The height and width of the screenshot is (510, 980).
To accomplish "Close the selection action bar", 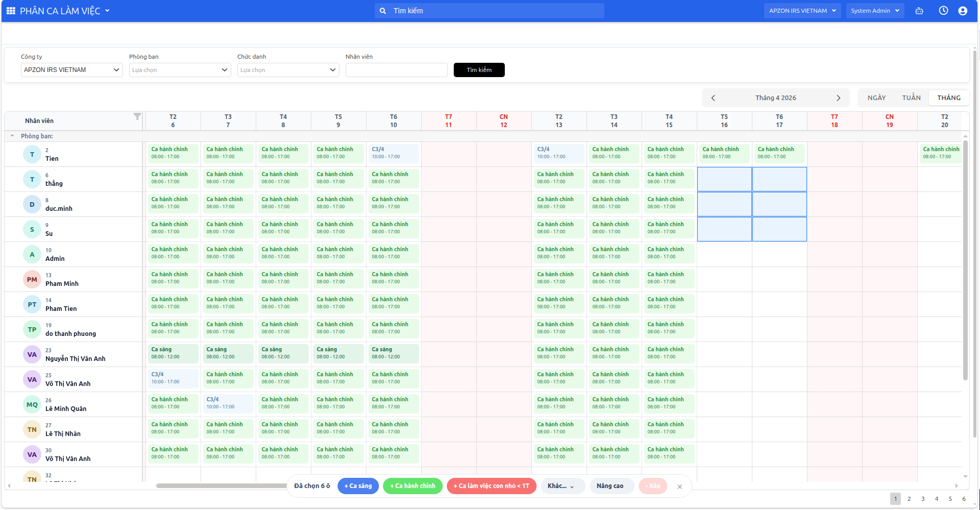I will pos(679,487).
